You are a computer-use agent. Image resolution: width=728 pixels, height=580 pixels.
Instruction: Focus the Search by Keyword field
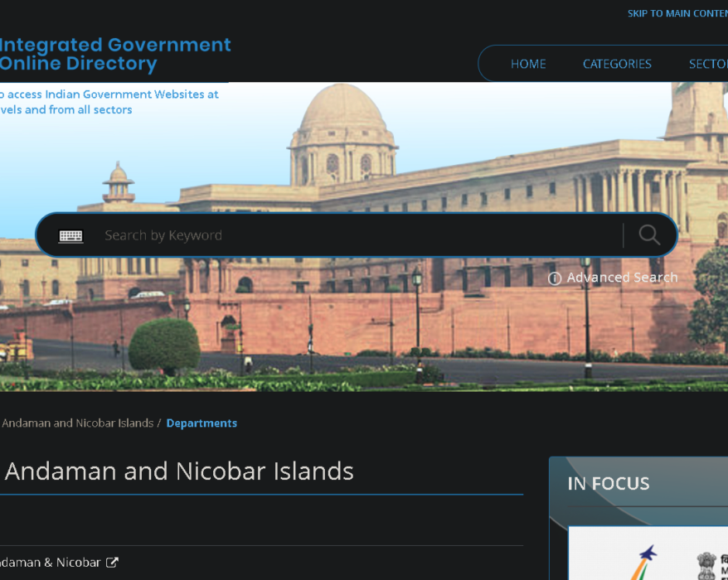pos(357,235)
